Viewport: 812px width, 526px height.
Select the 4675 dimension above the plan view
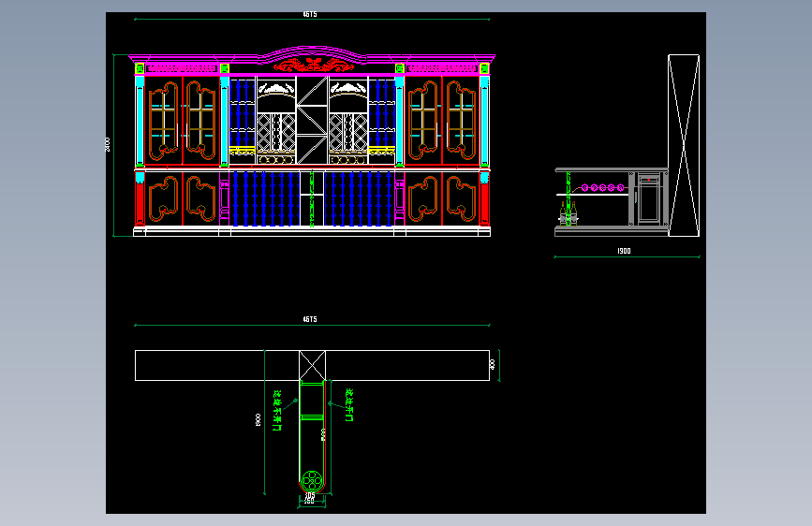(x=310, y=319)
